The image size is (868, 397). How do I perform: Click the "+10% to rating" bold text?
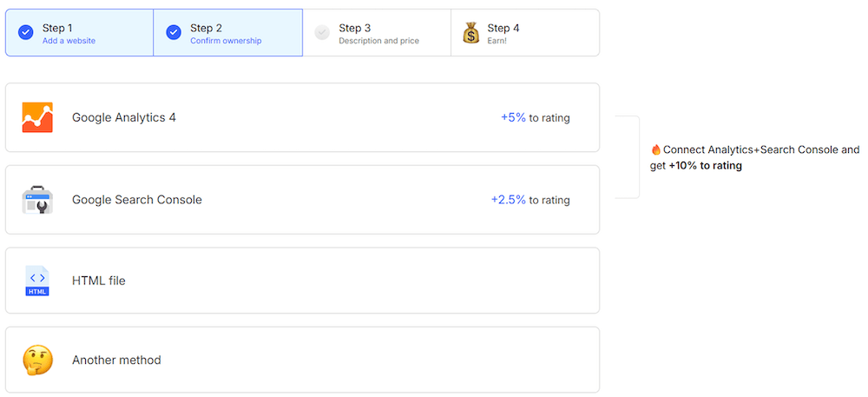coord(705,166)
